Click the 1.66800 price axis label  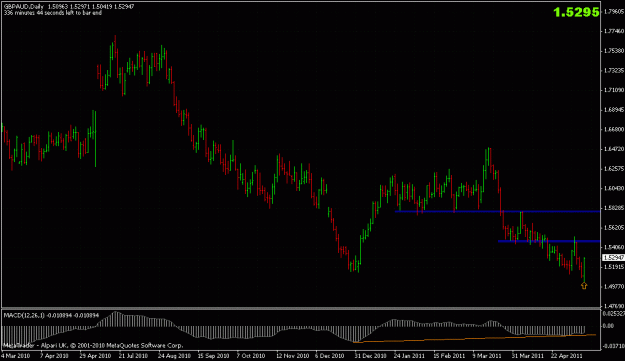point(613,129)
